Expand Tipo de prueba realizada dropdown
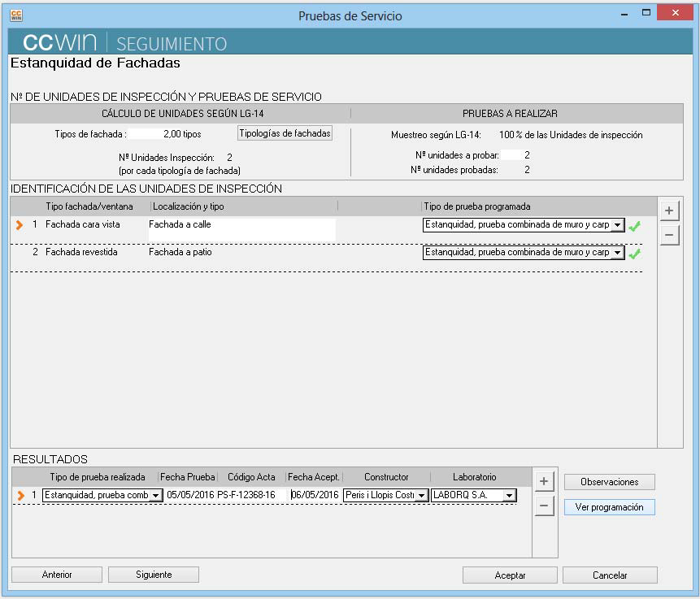This screenshot has height=599, width=700. 155,496
